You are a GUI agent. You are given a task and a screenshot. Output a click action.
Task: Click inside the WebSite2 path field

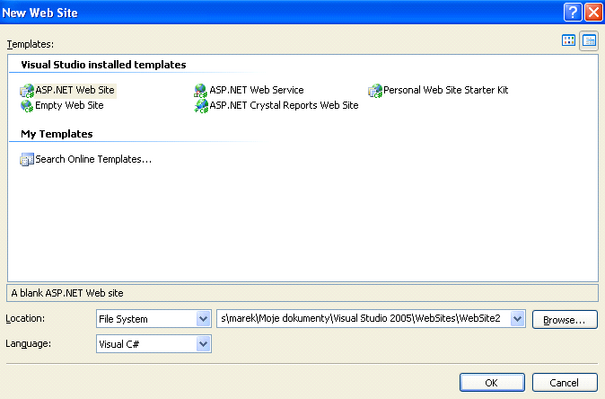point(364,319)
